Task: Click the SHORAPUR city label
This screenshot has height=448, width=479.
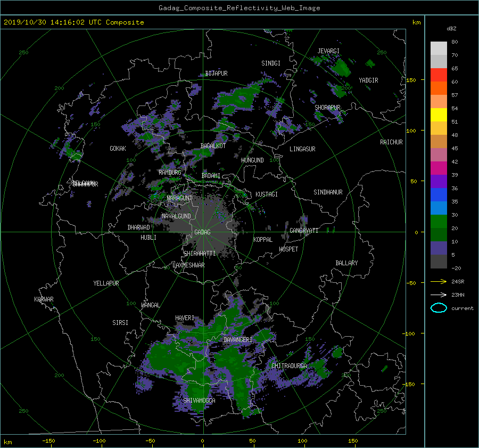Action: 327,108
